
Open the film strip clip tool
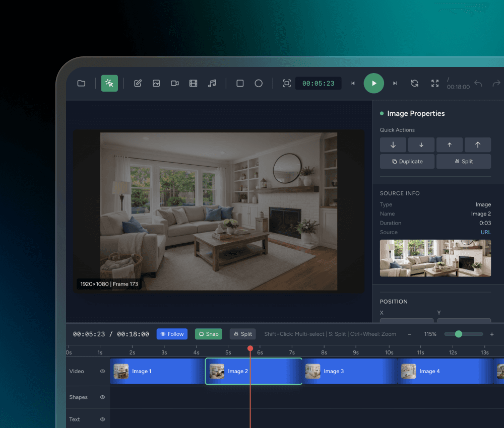193,84
